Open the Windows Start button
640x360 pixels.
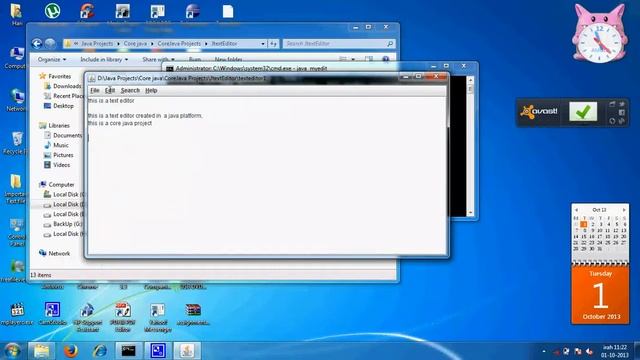pos(12,351)
